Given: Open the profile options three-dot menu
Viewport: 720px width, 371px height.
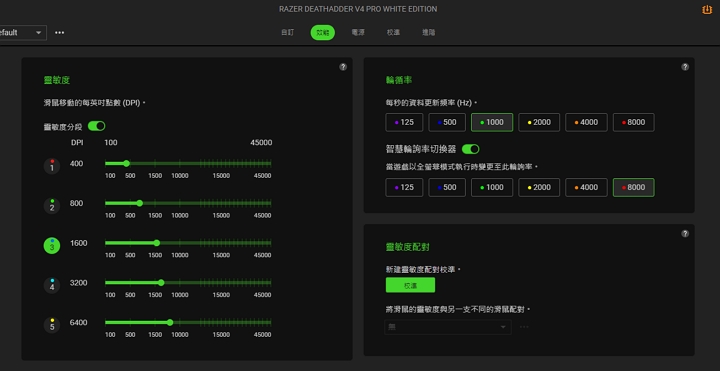Looking at the screenshot, I should [60, 33].
